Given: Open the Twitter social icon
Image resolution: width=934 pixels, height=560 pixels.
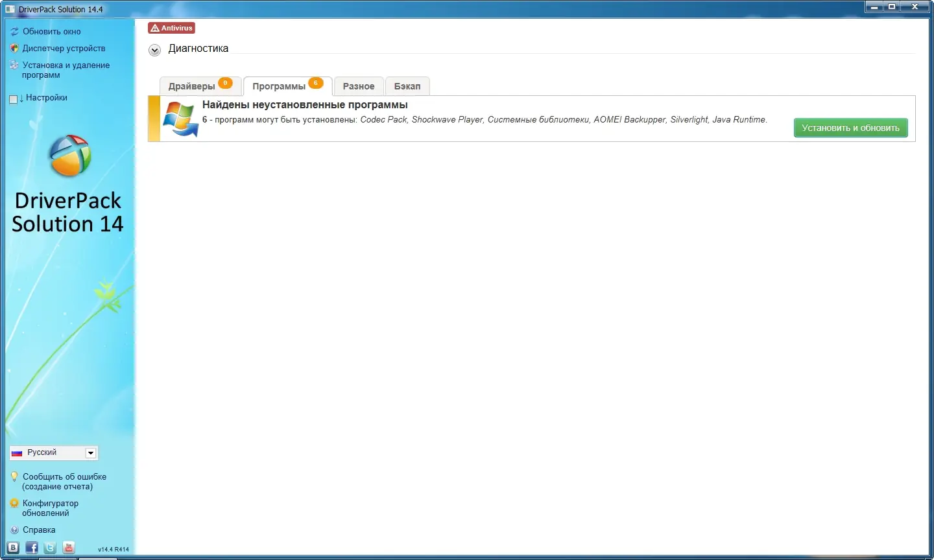Looking at the screenshot, I should [50, 548].
